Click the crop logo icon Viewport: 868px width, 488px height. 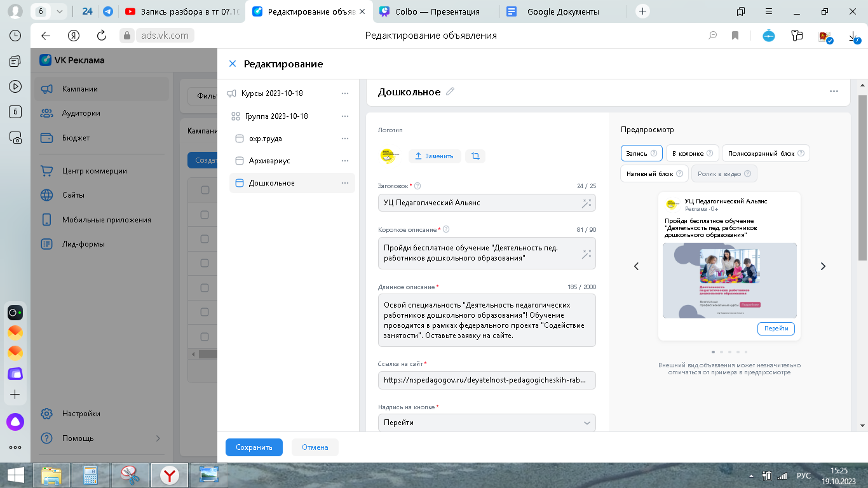(475, 156)
